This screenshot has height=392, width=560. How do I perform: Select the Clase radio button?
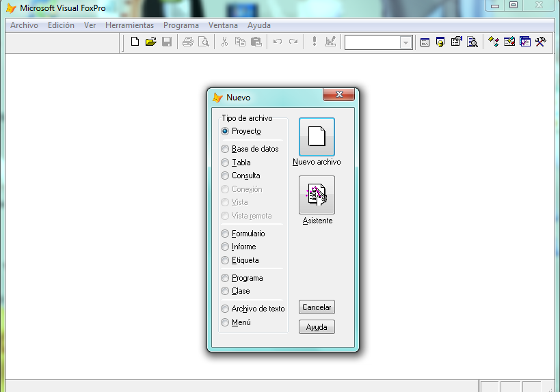pyautogui.click(x=225, y=291)
